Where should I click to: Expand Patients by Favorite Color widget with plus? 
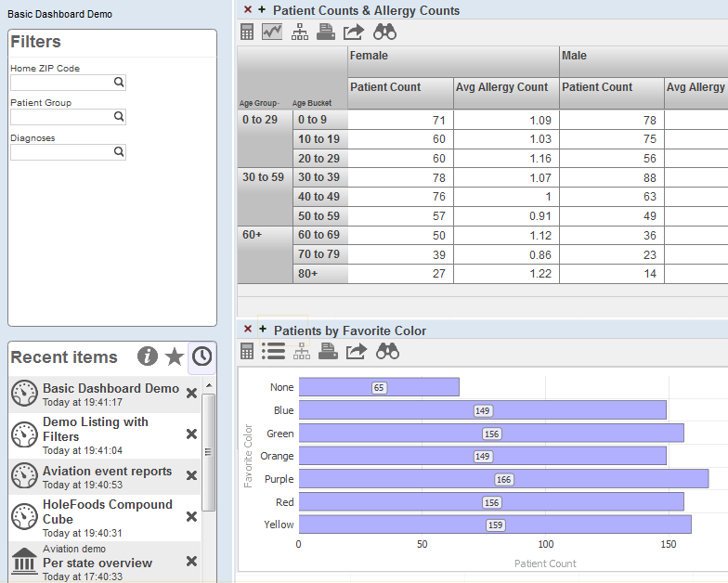(263, 329)
